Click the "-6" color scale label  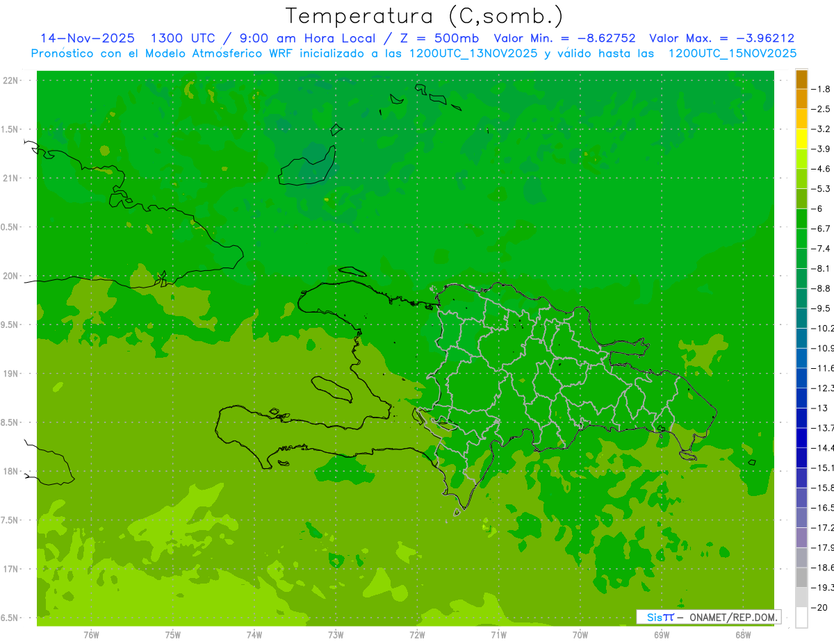(819, 208)
